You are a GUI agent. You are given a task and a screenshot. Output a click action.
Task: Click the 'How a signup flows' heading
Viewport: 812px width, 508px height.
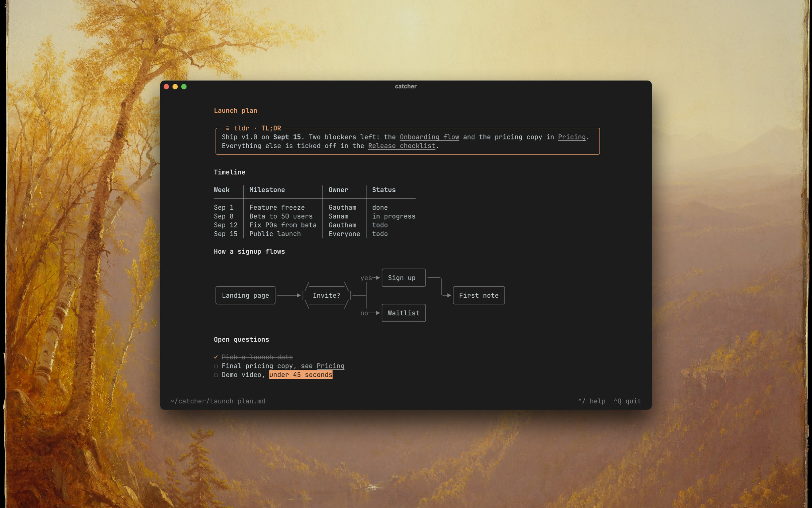tap(249, 252)
